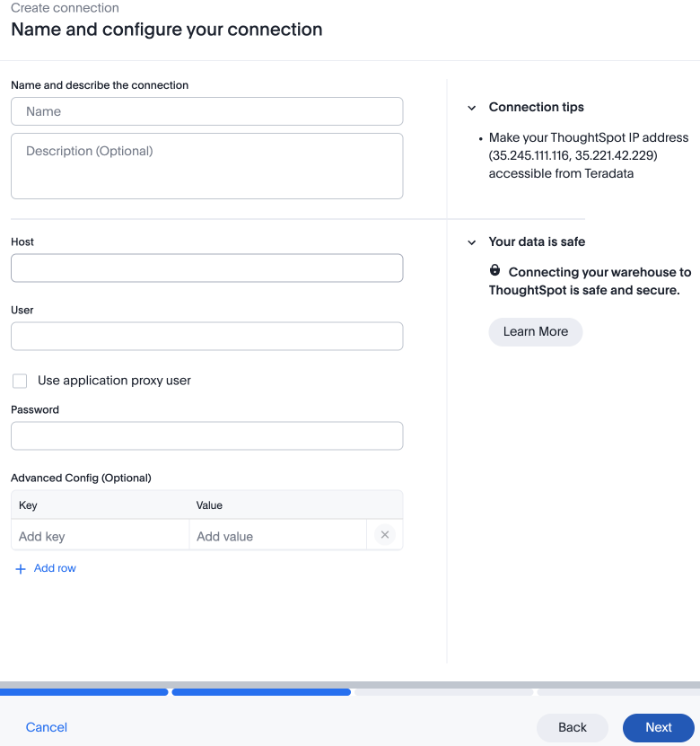
Task: Click the Add key cell
Action: 101,536
